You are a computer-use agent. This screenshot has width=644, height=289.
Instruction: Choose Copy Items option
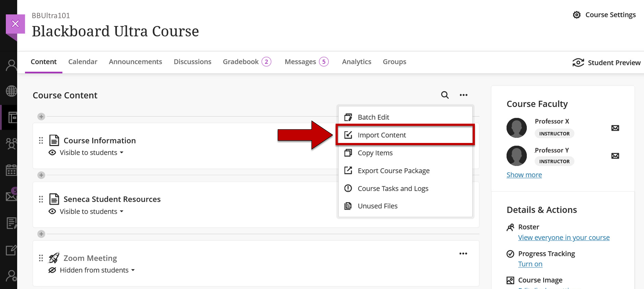(405, 153)
